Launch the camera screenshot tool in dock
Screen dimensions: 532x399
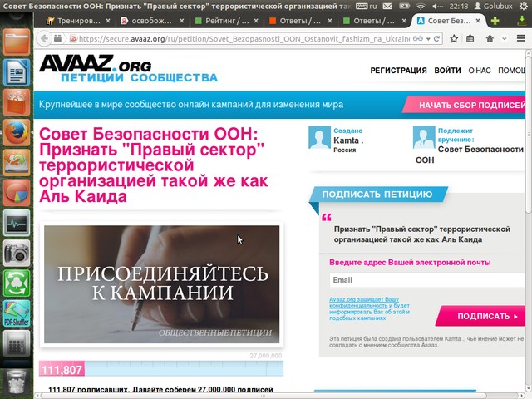17,253
